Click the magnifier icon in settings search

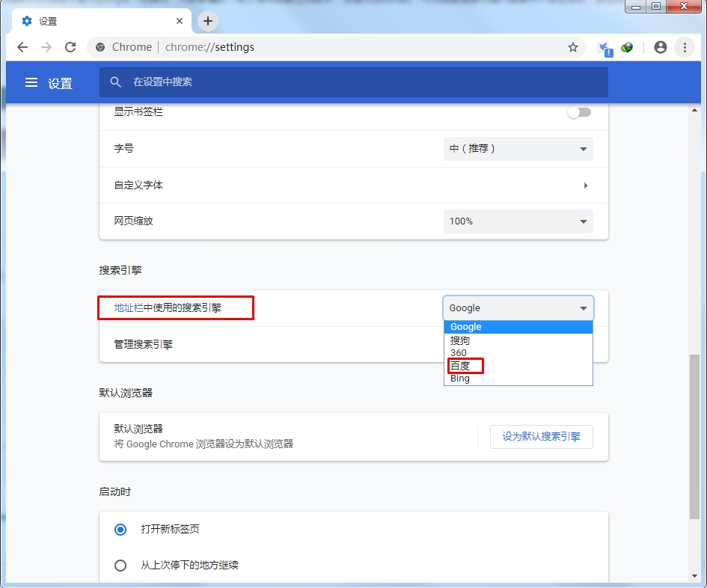click(x=115, y=82)
